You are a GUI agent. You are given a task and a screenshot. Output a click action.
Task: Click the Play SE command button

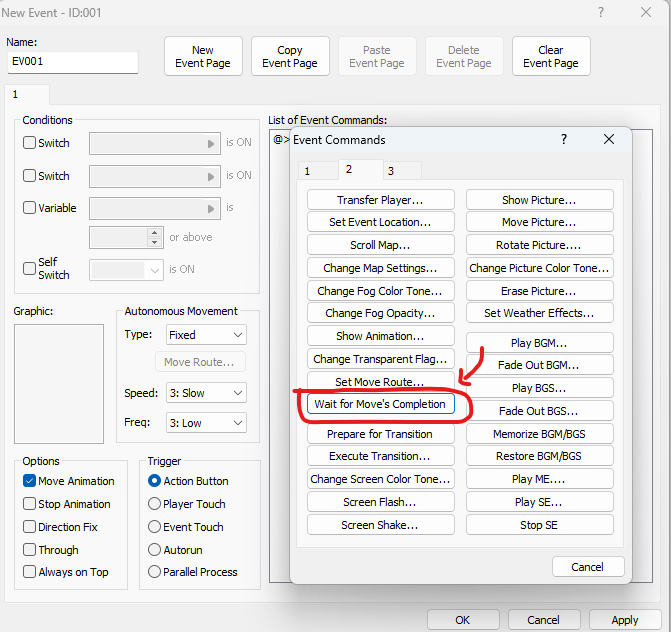[x=538, y=502]
